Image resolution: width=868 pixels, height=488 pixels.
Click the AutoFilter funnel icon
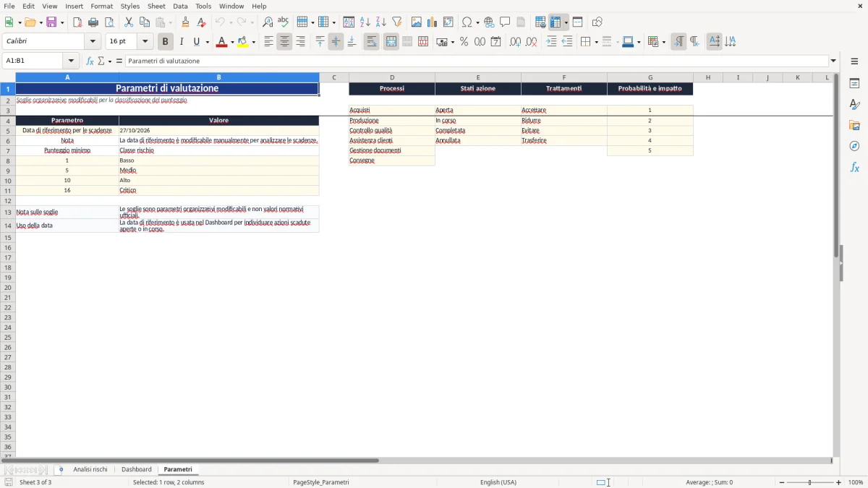(397, 22)
